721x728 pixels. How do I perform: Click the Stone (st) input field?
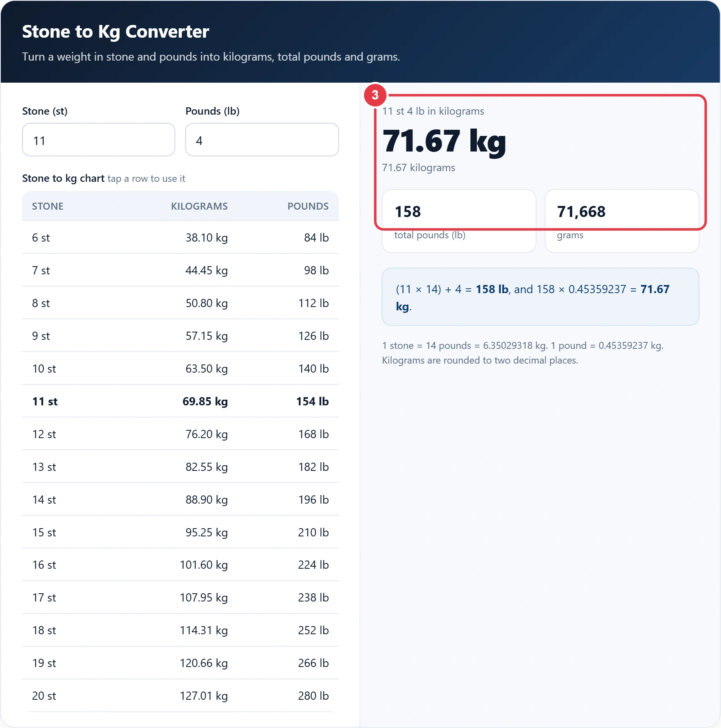(99, 140)
